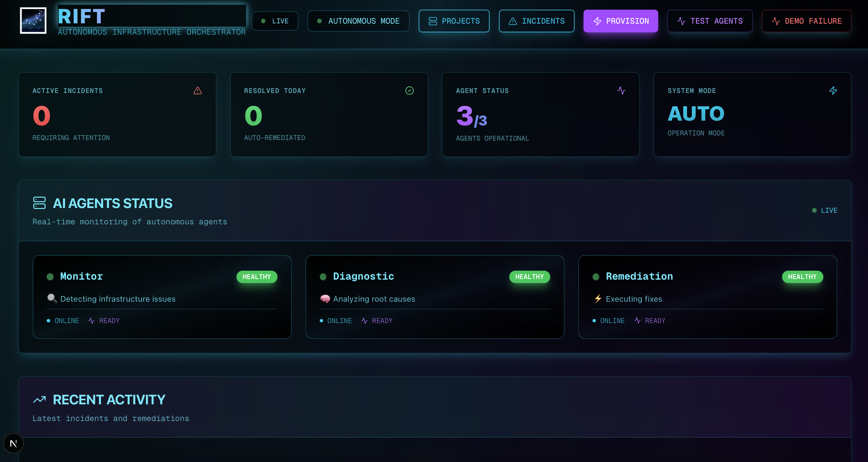Click the brain icon in Diagnostic card
The height and width of the screenshot is (462, 868).
(x=325, y=298)
